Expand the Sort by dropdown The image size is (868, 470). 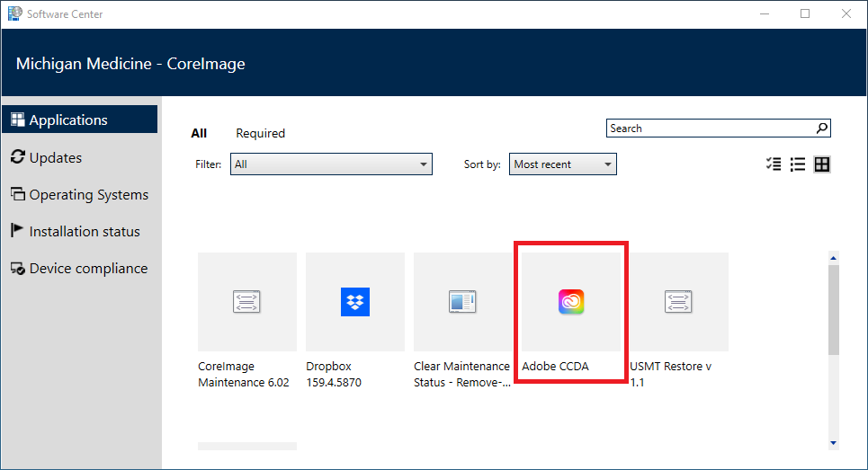563,164
